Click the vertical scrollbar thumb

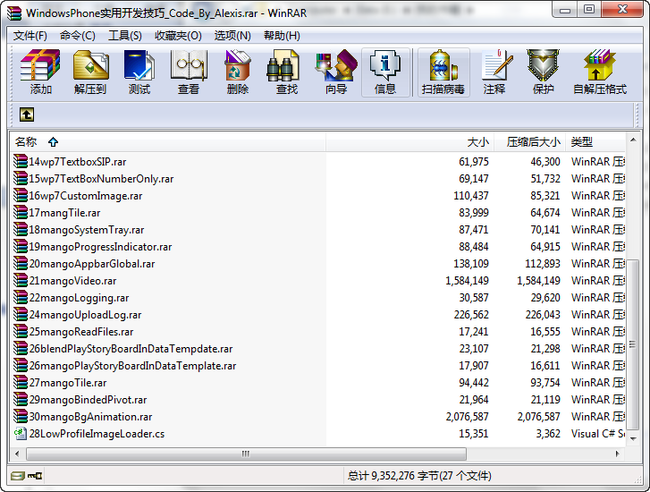[x=633, y=344]
